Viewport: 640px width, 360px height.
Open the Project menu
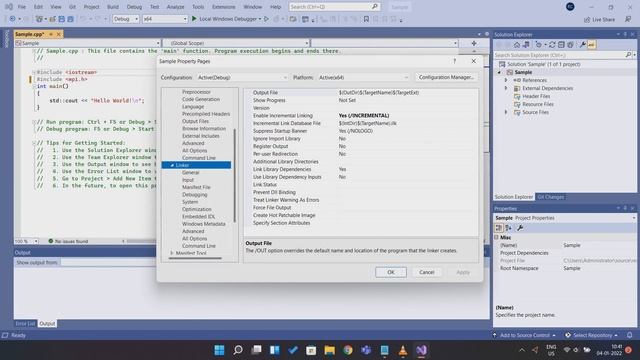pyautogui.click(x=91, y=7)
